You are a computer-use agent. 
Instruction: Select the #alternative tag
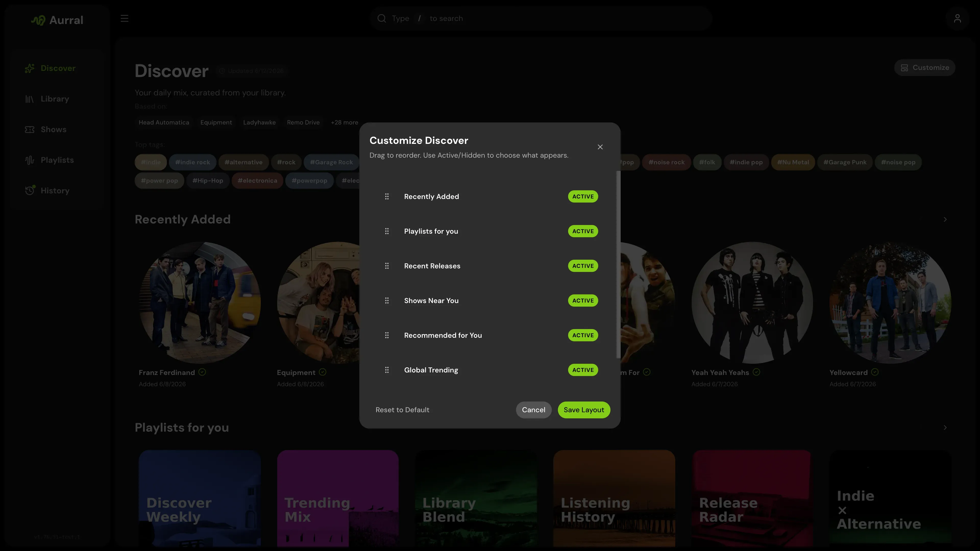click(x=243, y=162)
